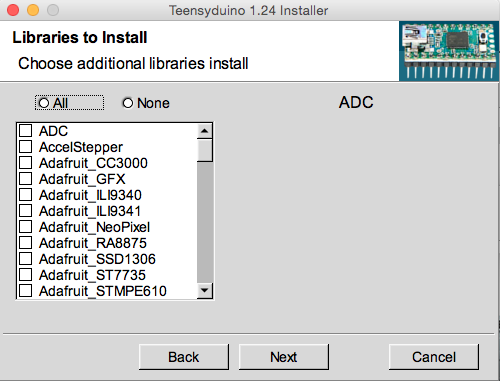Enable the Adafruit_STMPE610 checkbox
Viewport: 500px width, 381px height.
click(26, 291)
